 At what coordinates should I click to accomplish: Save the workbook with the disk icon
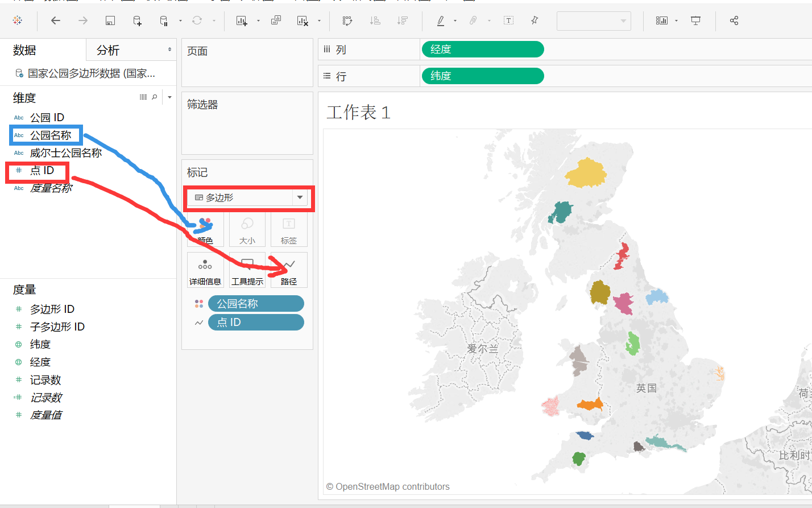pos(110,20)
